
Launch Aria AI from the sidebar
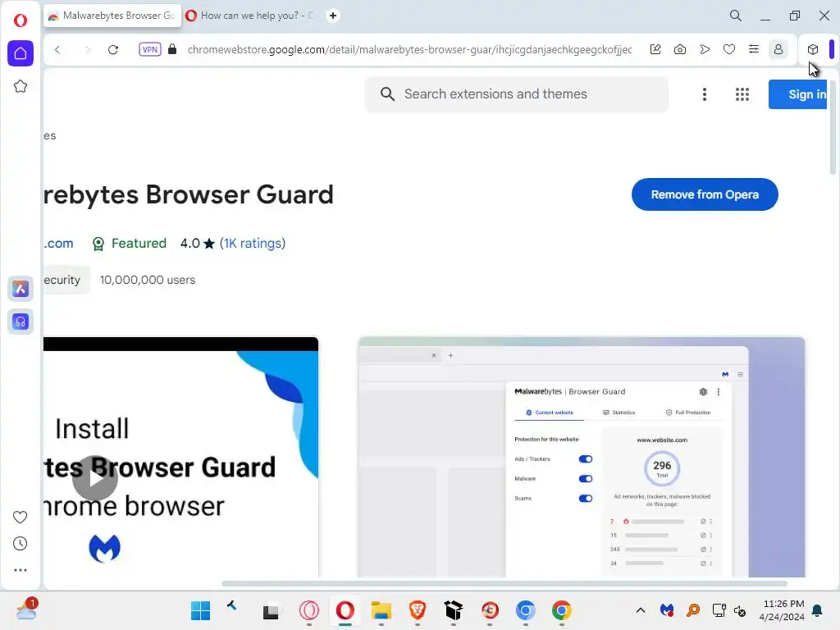(21, 289)
